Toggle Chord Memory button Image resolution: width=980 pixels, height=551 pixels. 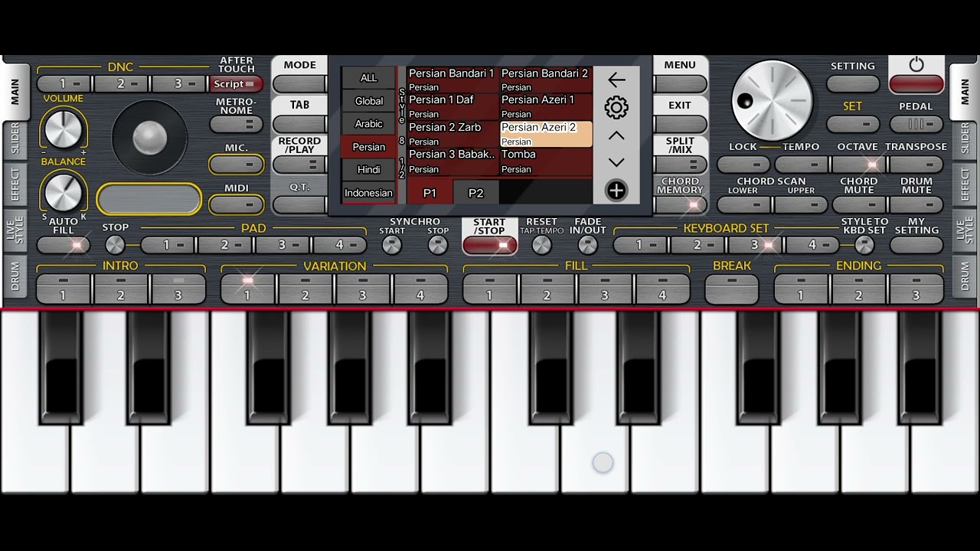coord(680,204)
